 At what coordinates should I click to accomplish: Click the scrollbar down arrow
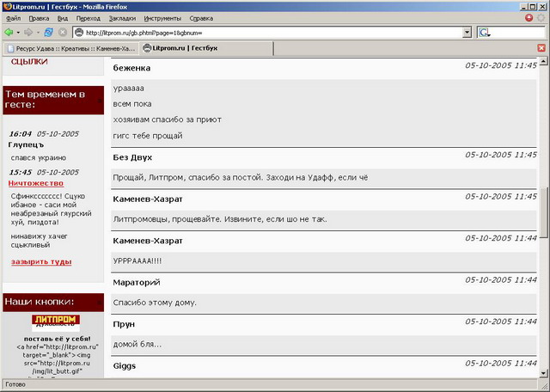(542, 371)
